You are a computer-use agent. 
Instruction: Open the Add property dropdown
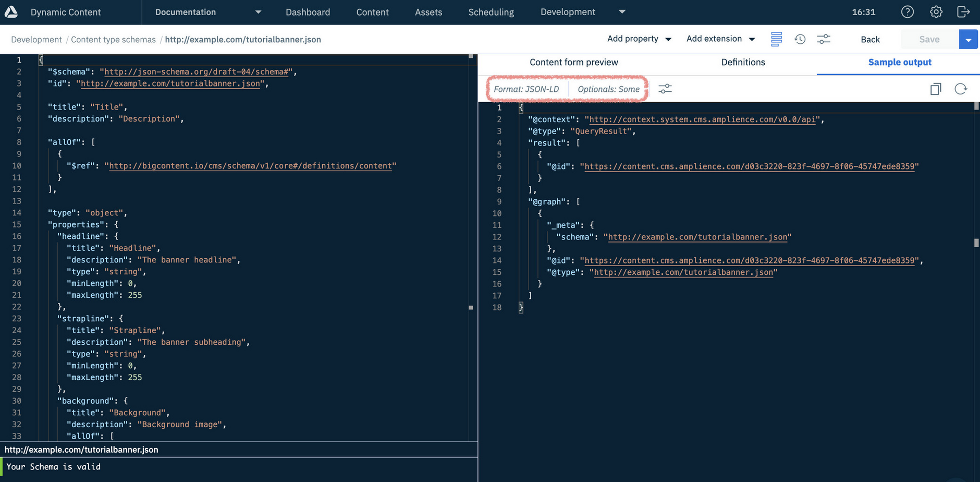[639, 39]
